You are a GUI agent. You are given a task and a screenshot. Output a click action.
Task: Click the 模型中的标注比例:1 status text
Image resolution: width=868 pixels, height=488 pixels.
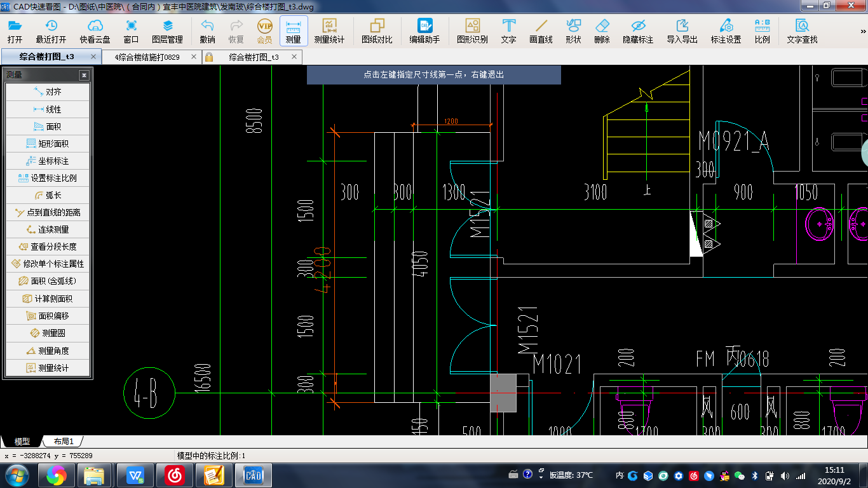[211, 456]
